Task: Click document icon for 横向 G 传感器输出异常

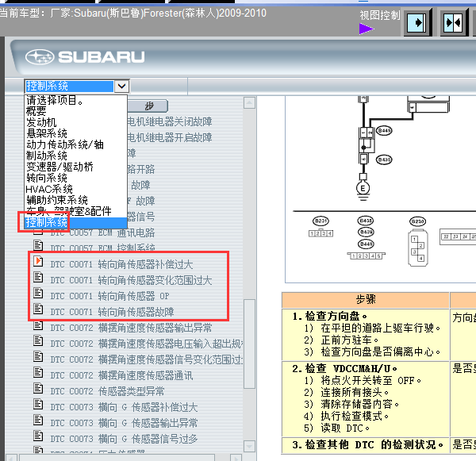Action: 38,420
